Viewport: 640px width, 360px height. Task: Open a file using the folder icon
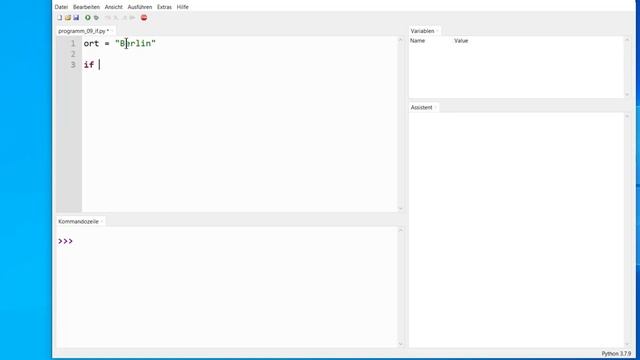[68, 18]
